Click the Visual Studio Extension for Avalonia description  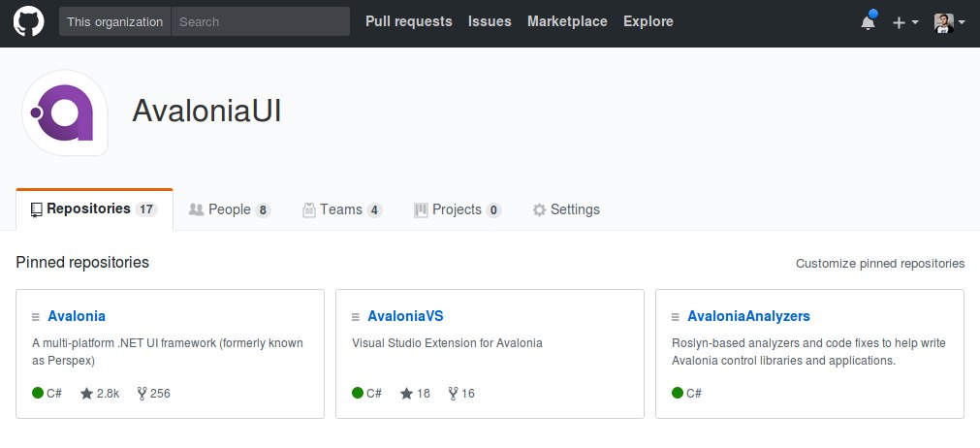[x=447, y=343]
